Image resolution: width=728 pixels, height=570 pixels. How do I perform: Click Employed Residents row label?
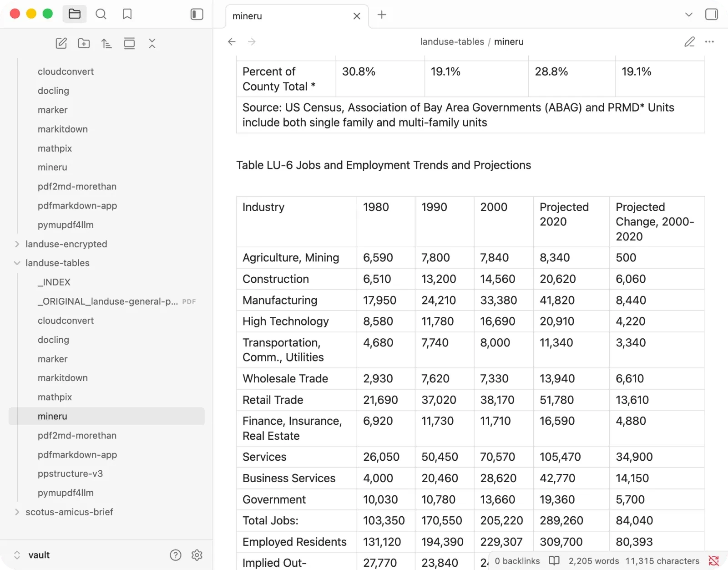point(294,542)
